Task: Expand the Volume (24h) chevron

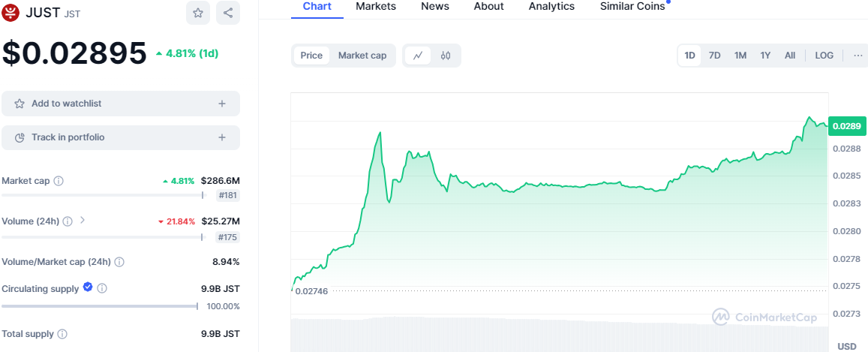Action: click(83, 221)
